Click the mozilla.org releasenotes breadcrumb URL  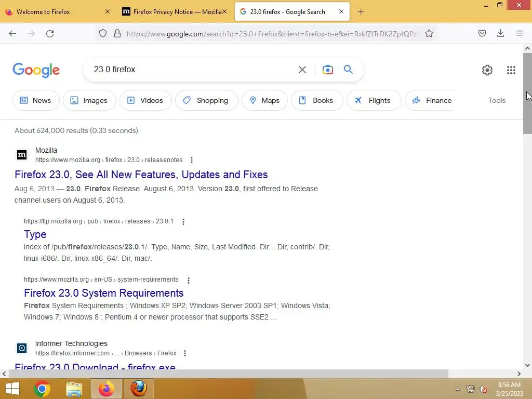(x=109, y=160)
